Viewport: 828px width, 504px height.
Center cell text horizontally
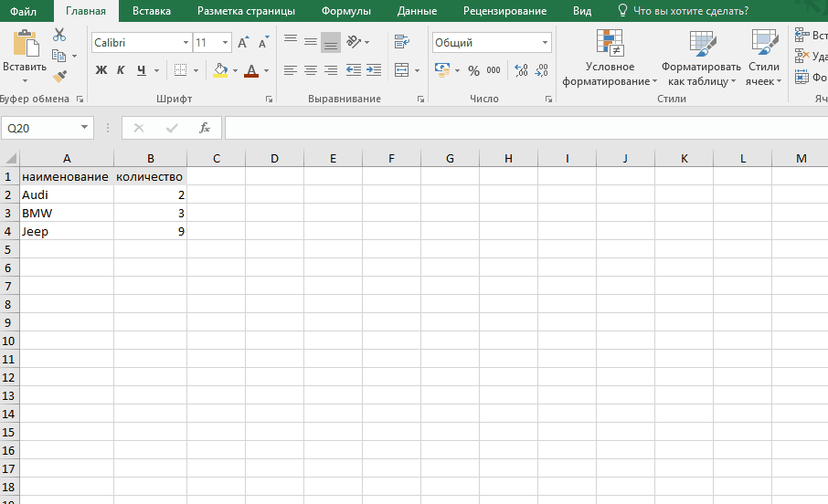(311, 70)
